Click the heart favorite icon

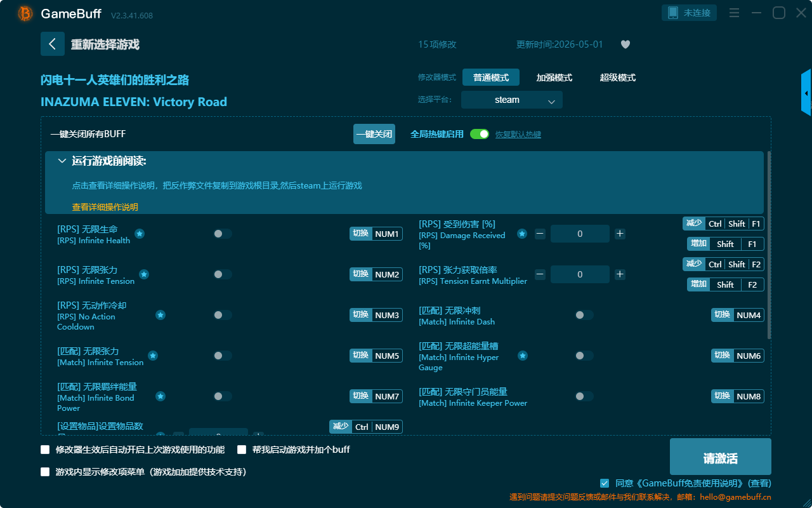625,44
